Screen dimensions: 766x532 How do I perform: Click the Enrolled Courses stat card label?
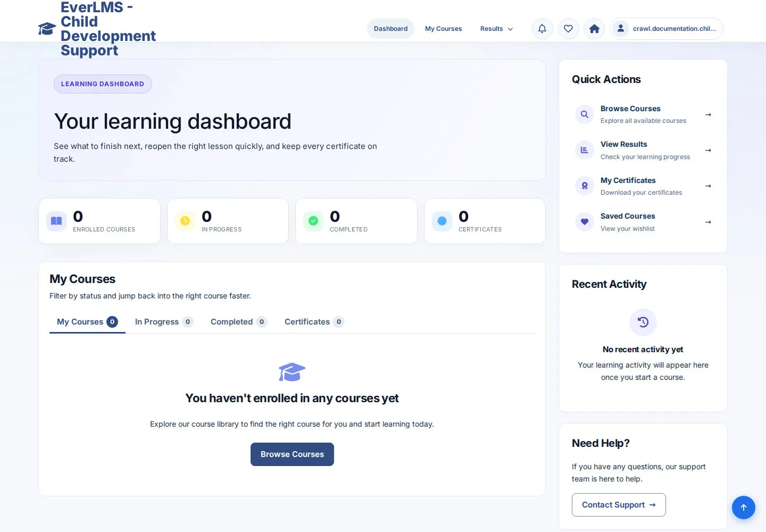coord(104,229)
